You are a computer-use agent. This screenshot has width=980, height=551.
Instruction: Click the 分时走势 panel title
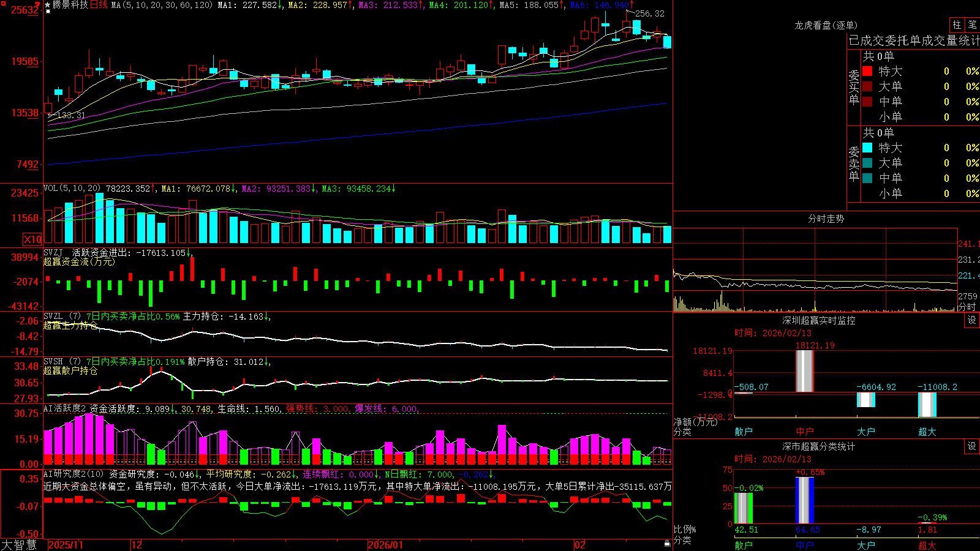pos(826,219)
